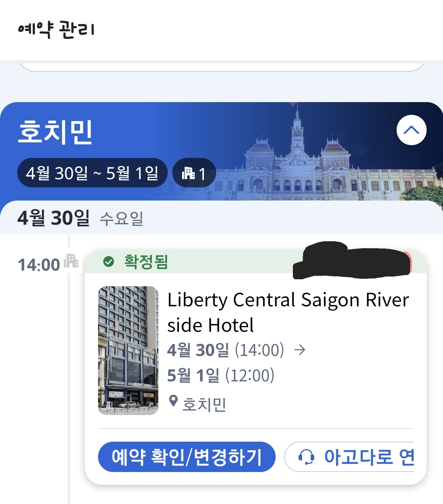Screen dimensions: 443x504
Task: Tap the 아고다로 연락 button text
Action: click(369, 457)
